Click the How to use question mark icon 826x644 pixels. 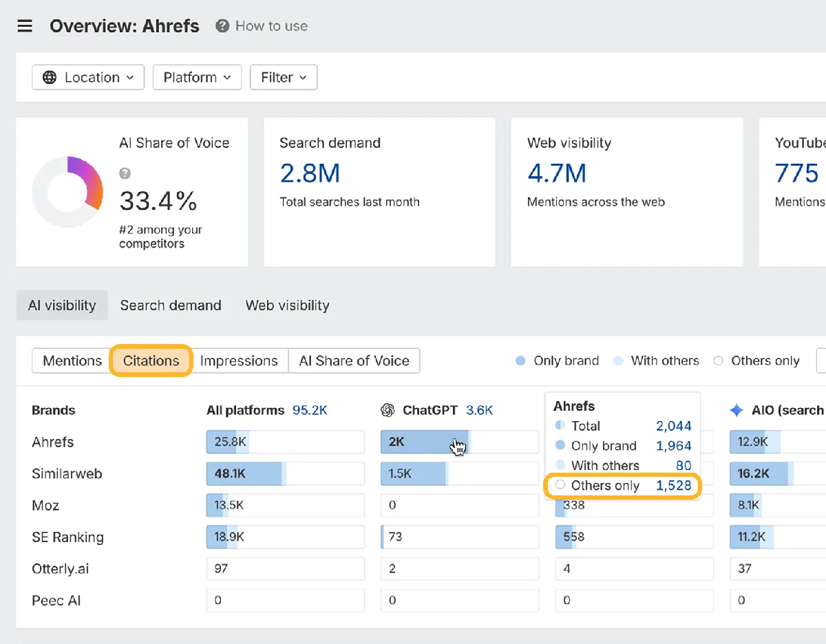pyautogui.click(x=222, y=26)
